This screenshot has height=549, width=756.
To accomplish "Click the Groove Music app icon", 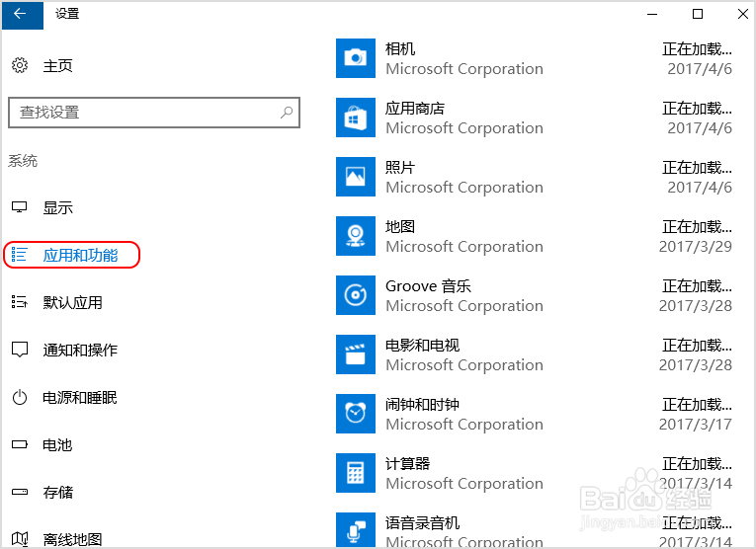I will tap(355, 295).
